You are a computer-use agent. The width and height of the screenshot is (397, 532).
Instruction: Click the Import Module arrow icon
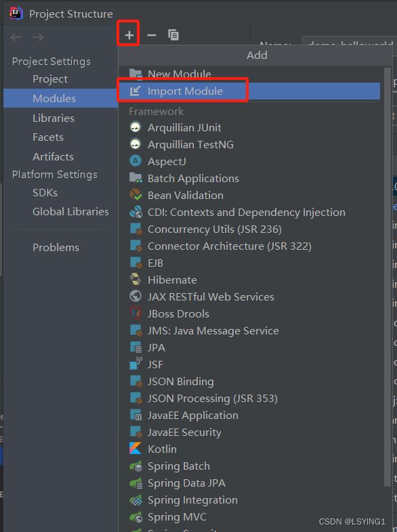[x=135, y=91]
